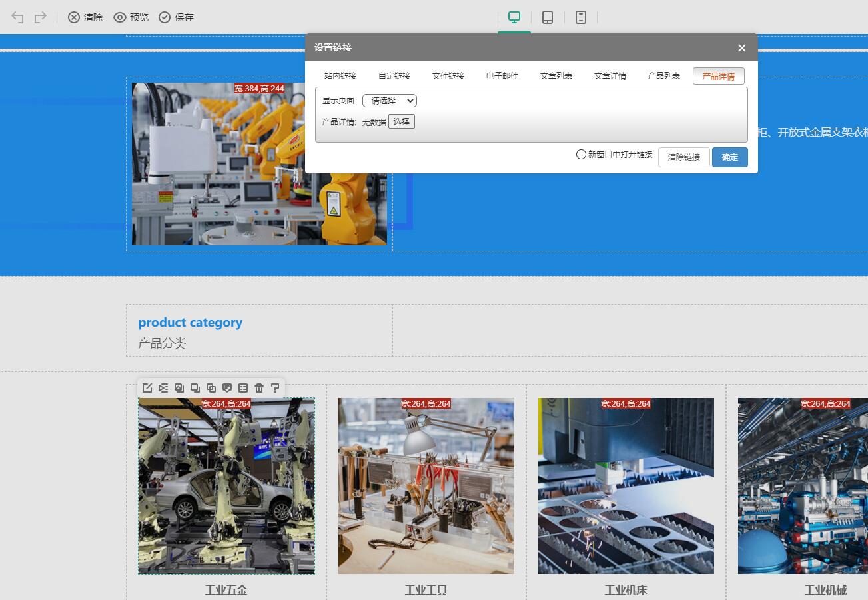
Task: Select the 工业五金 car robots image
Action: [226, 486]
